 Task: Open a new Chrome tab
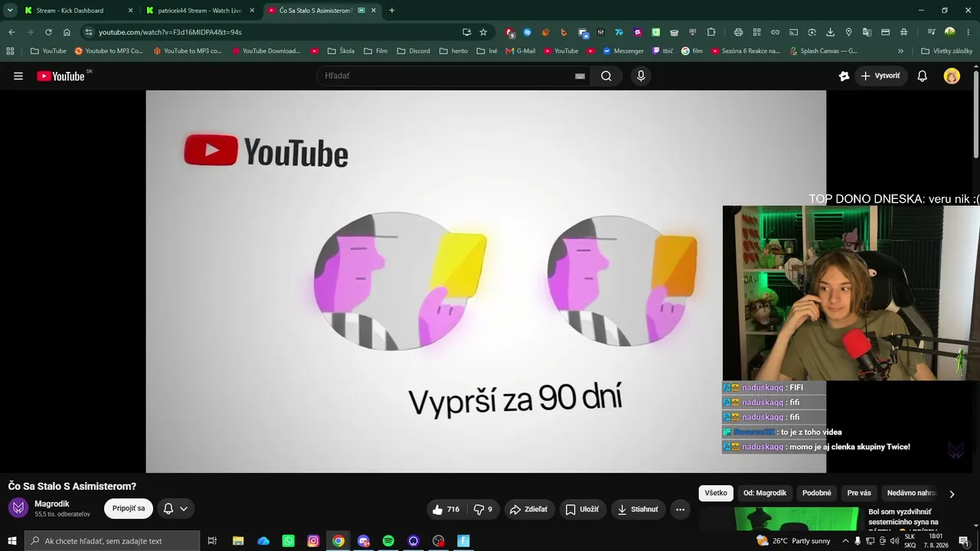click(392, 11)
